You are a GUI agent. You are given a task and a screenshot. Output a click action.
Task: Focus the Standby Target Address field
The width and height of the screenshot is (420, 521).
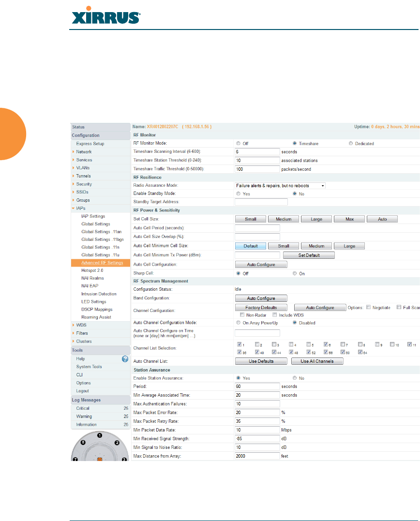[261, 202]
